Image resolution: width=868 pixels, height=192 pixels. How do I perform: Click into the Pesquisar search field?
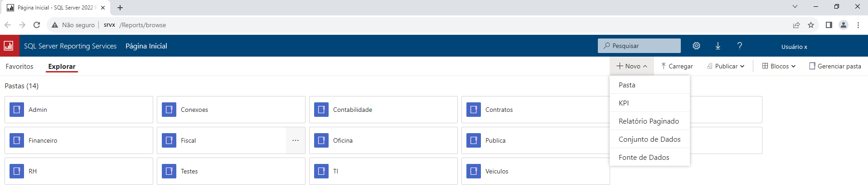click(x=639, y=46)
